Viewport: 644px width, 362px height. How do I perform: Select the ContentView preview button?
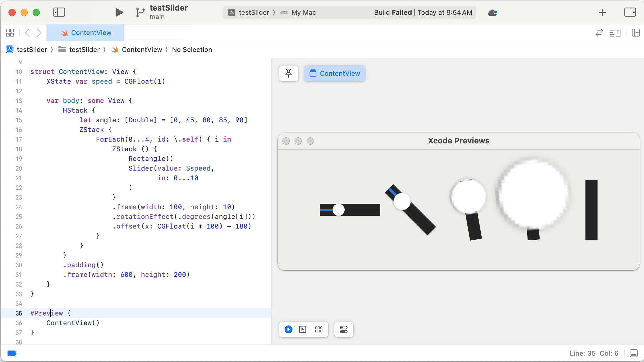[335, 73]
